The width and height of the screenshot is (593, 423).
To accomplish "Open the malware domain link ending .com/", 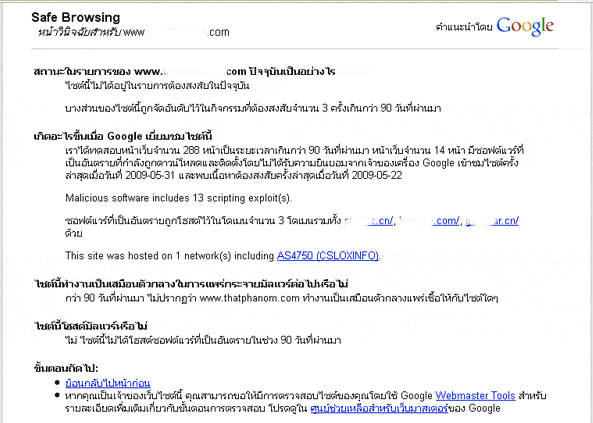I will [429, 221].
